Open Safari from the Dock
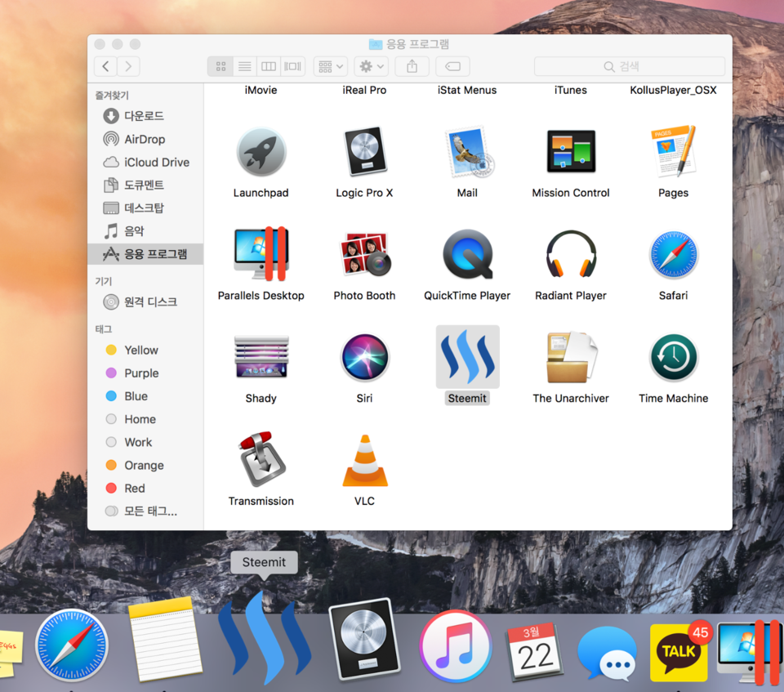Image resolution: width=784 pixels, height=692 pixels. point(72,645)
